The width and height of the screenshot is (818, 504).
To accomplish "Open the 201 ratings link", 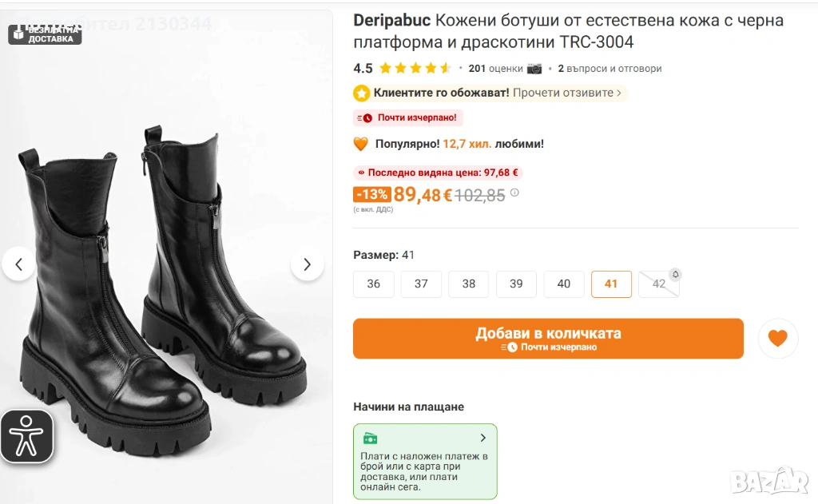I will (x=495, y=69).
